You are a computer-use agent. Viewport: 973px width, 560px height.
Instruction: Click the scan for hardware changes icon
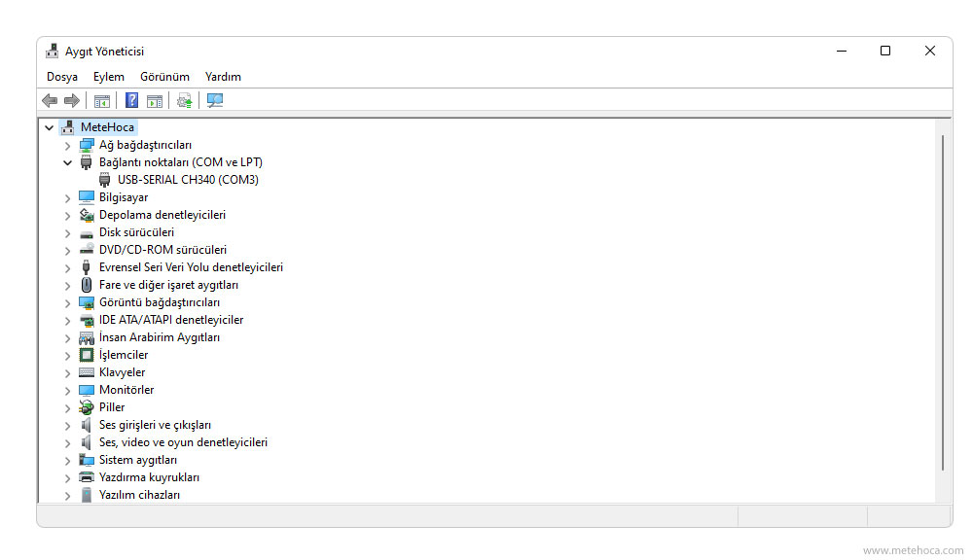click(x=215, y=100)
